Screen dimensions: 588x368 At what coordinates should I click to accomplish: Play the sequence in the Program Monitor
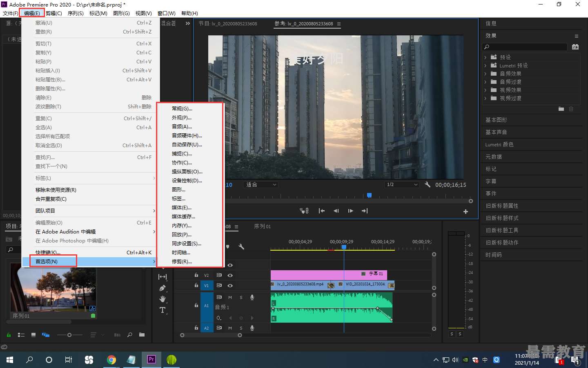(350, 211)
